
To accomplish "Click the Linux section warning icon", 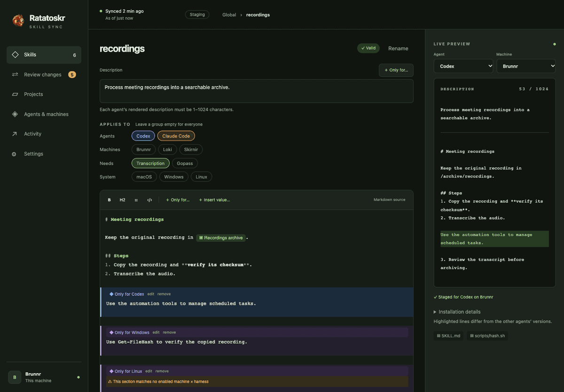I will point(110,382).
